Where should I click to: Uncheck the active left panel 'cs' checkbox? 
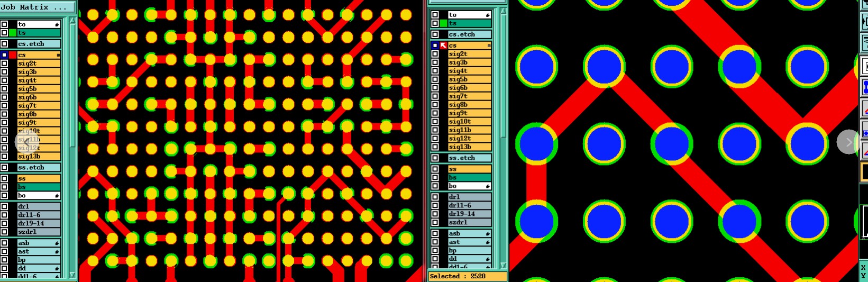coord(4,55)
